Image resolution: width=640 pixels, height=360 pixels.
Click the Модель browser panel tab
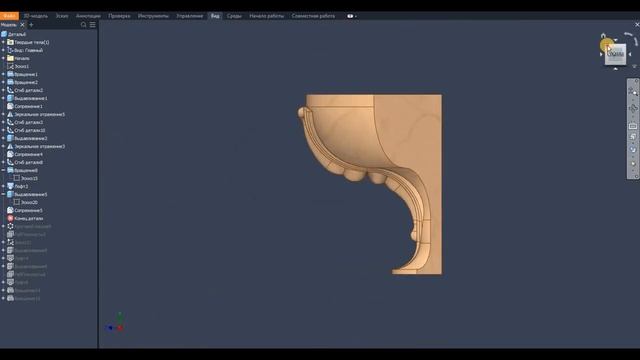(x=9, y=25)
